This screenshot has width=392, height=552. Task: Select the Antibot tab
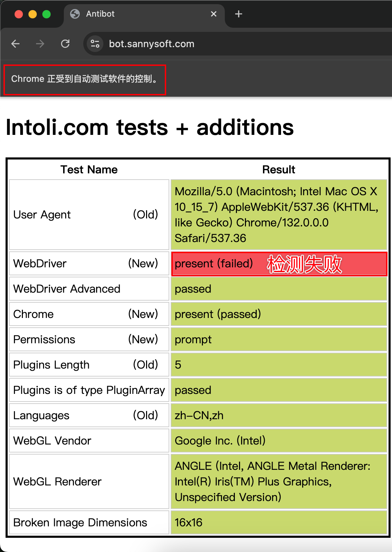(139, 14)
